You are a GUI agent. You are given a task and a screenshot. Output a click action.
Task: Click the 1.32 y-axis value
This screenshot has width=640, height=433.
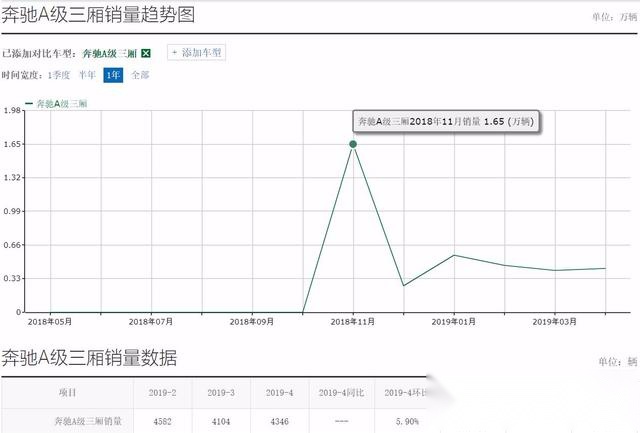tap(12, 178)
